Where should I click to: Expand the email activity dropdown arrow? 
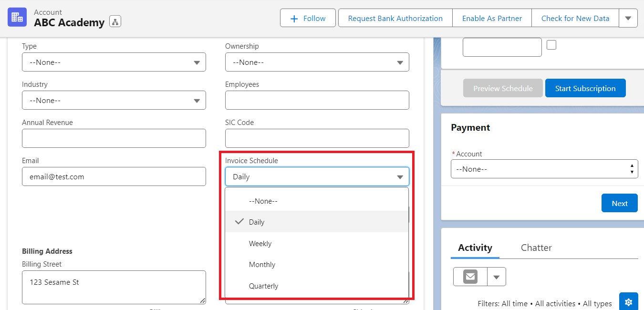496,277
